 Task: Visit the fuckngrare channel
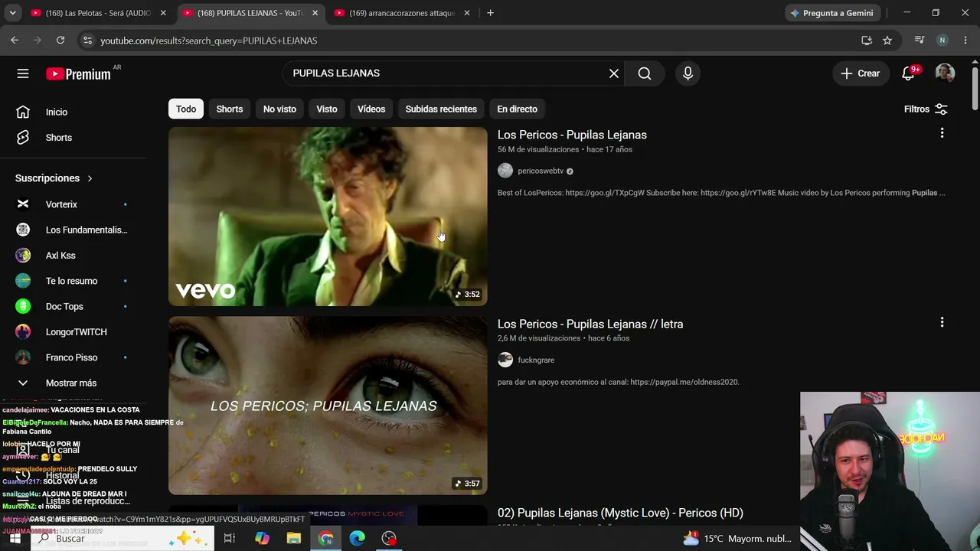[536, 360]
